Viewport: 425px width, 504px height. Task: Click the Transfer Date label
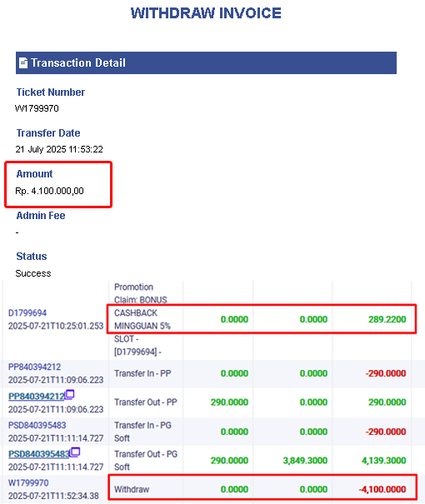(x=48, y=133)
